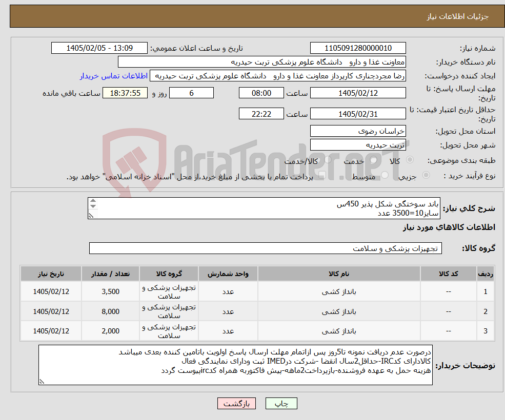Click the general description text area
The width and height of the screenshot is (505, 420).
point(264,208)
